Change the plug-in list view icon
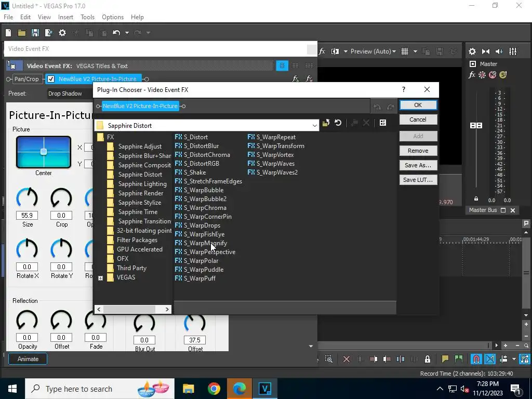 coord(383,123)
